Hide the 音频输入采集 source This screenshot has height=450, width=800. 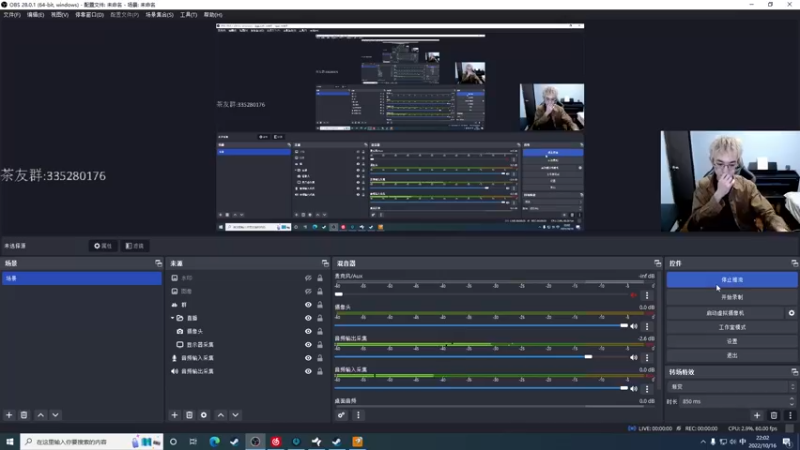pyautogui.click(x=308, y=358)
